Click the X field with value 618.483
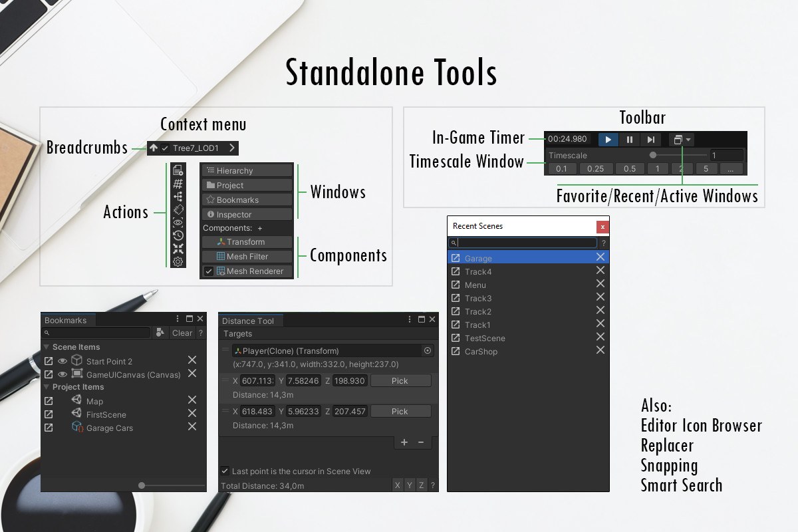Screen dimensions: 798x532 coord(257,412)
